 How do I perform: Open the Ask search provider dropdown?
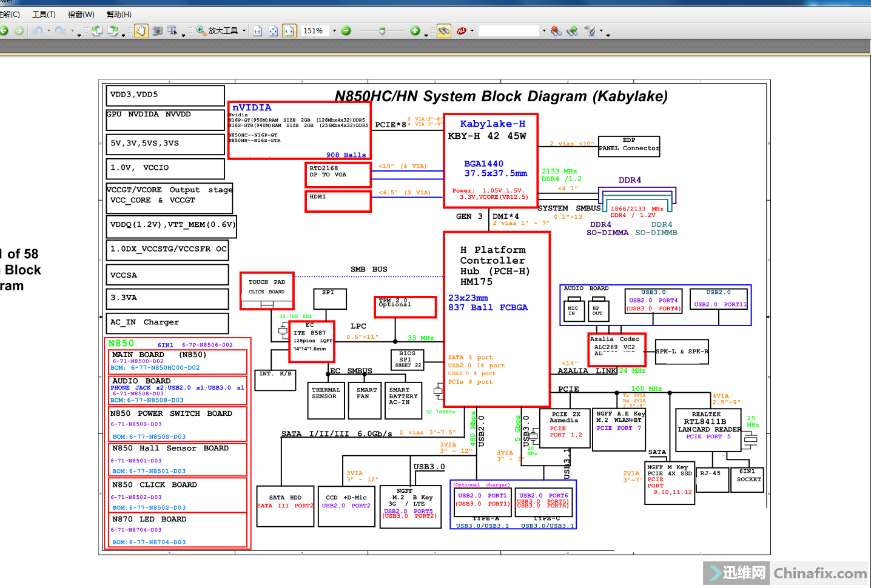472,30
